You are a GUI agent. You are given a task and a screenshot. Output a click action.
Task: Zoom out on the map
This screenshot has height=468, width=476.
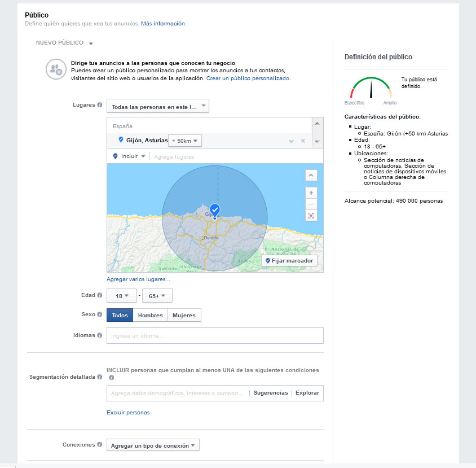(311, 204)
